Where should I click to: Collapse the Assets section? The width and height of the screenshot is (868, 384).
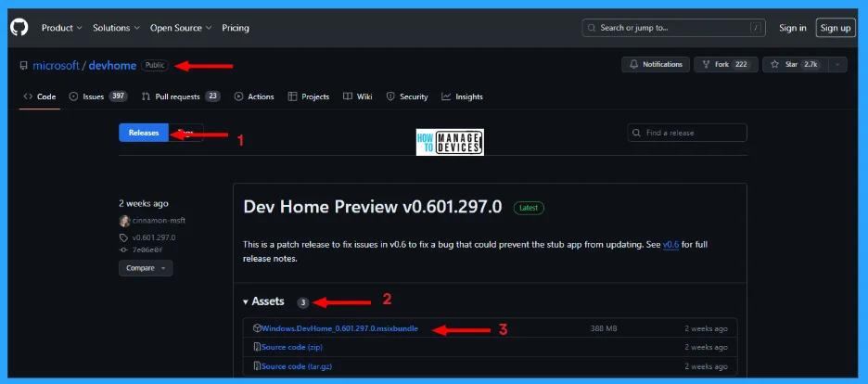click(x=264, y=301)
